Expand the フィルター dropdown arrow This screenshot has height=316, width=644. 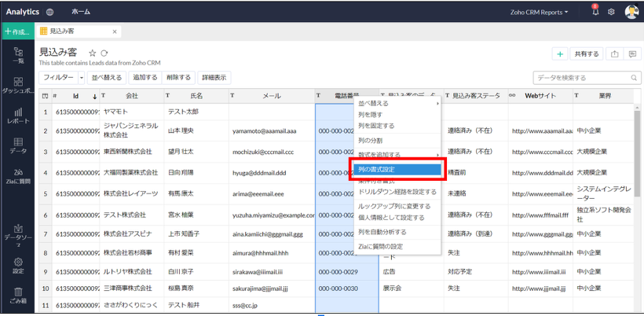coord(81,78)
